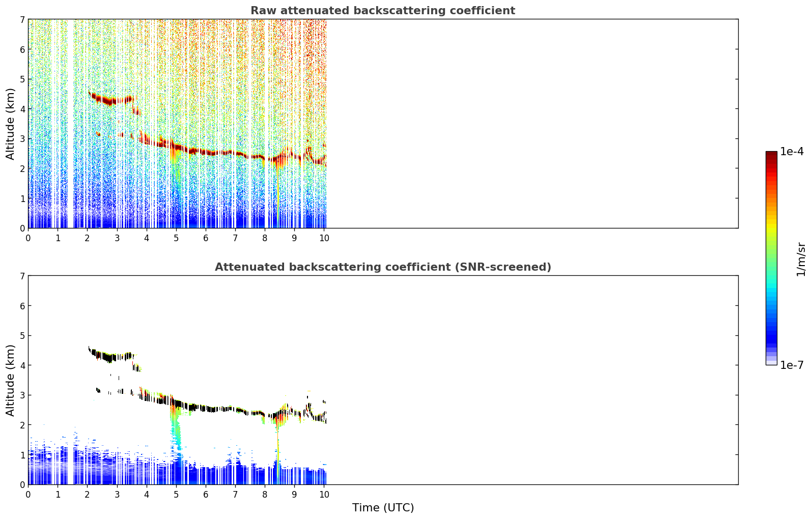Click the black cloud layer near 4.3 km in bottom plot

click(x=109, y=356)
